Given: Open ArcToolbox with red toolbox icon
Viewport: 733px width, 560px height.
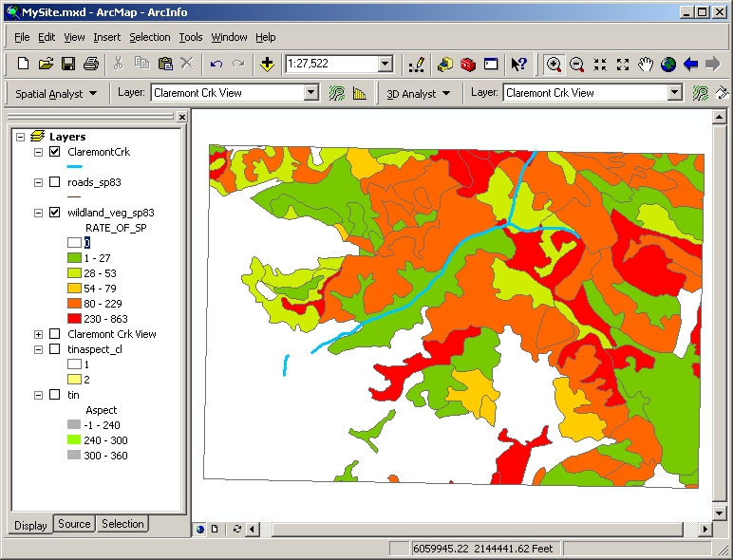Looking at the screenshot, I should click(x=467, y=65).
